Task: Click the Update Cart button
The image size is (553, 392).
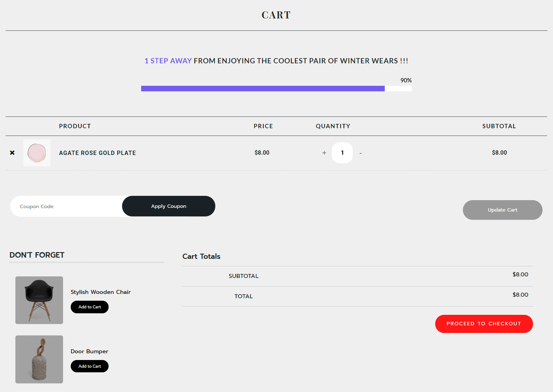Action: point(503,210)
